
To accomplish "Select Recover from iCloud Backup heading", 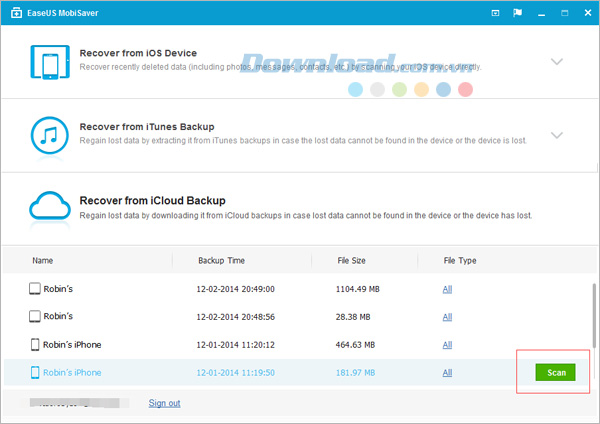I will [153, 201].
